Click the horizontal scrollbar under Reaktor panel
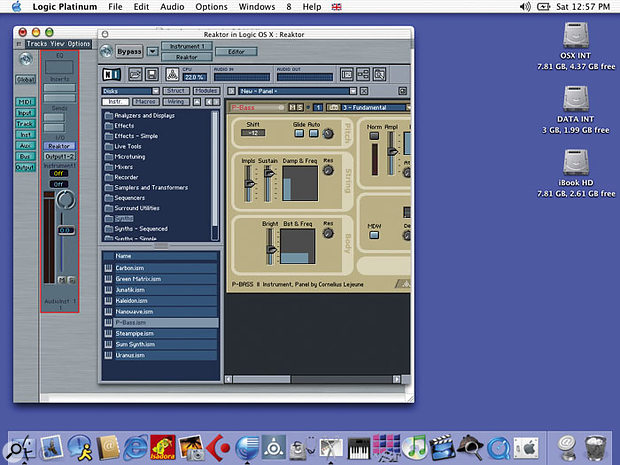This screenshot has height=465, width=620. click(261, 380)
